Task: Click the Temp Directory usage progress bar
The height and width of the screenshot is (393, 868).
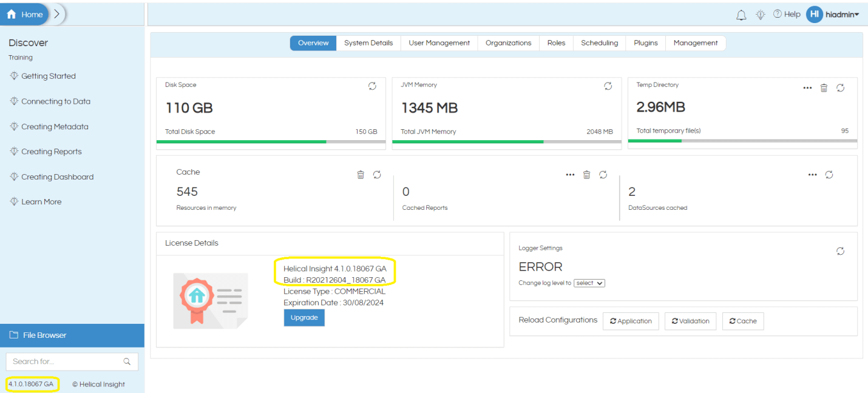Action: coord(742,141)
